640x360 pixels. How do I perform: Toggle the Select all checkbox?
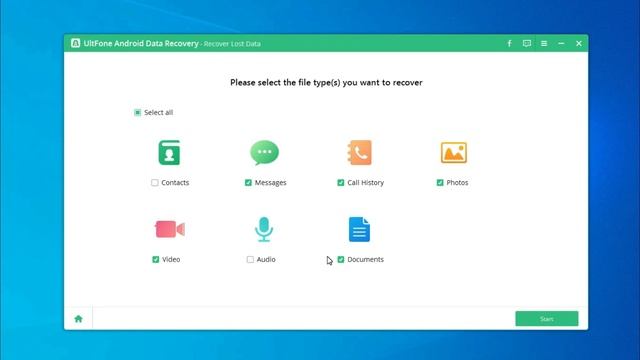pos(138,112)
